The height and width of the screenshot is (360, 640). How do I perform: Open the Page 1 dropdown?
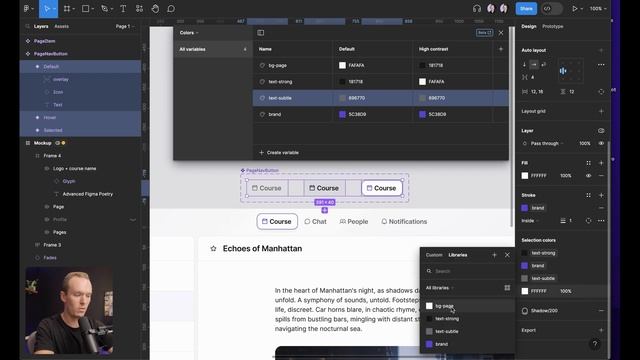[125, 27]
